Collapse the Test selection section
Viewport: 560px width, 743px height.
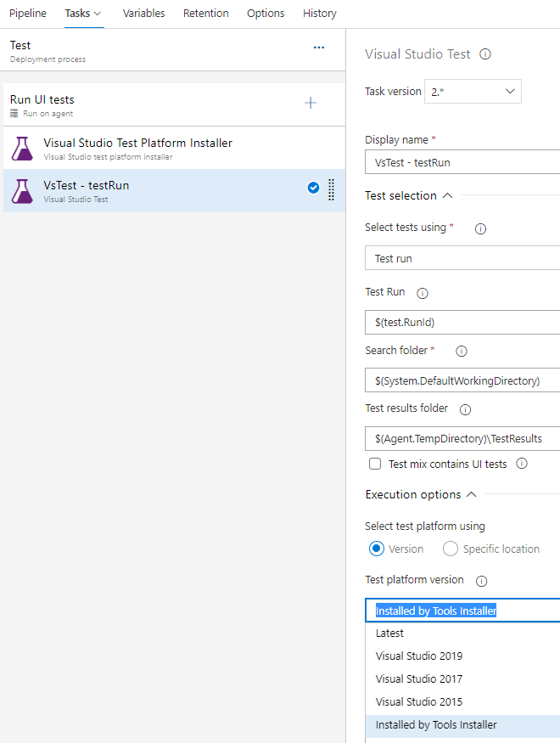point(447,195)
